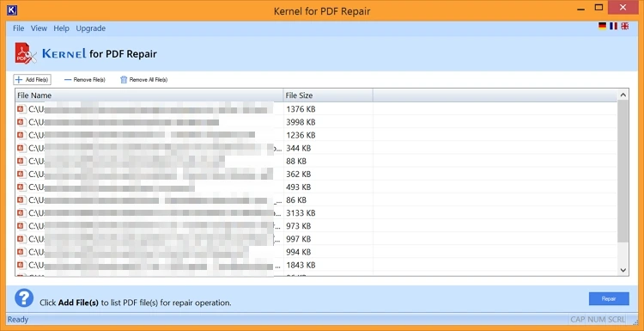Click the 493 KB size cell
This screenshot has width=644, height=331.
(x=328, y=187)
